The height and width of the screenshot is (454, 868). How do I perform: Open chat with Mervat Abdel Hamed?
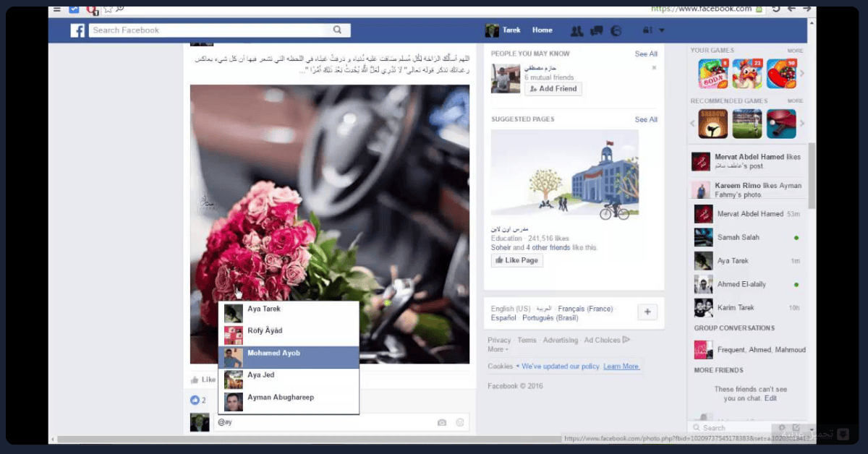tap(747, 214)
